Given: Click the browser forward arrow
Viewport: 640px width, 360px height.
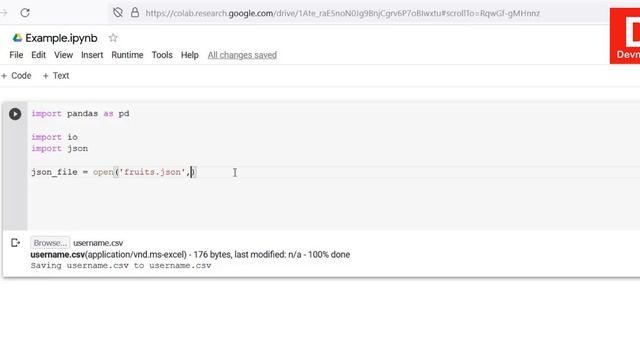Looking at the screenshot, I should (x=4, y=13).
